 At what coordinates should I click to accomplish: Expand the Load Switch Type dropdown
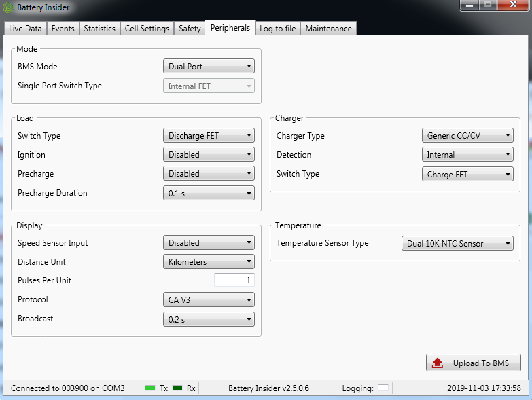coord(209,136)
